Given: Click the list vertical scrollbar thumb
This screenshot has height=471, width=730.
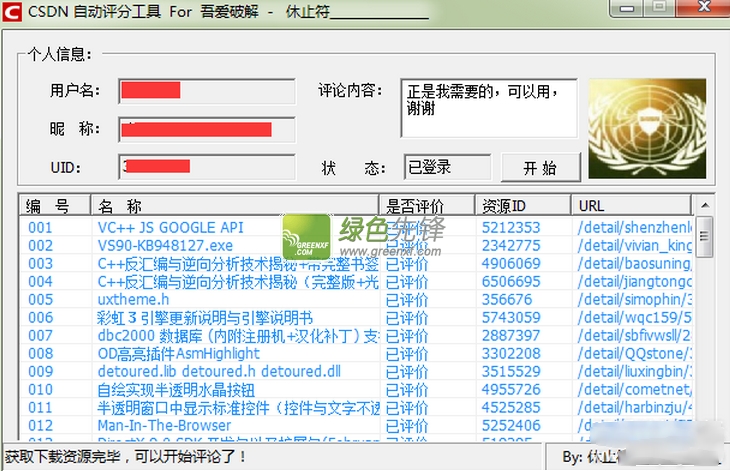Looking at the screenshot, I should 705,236.
